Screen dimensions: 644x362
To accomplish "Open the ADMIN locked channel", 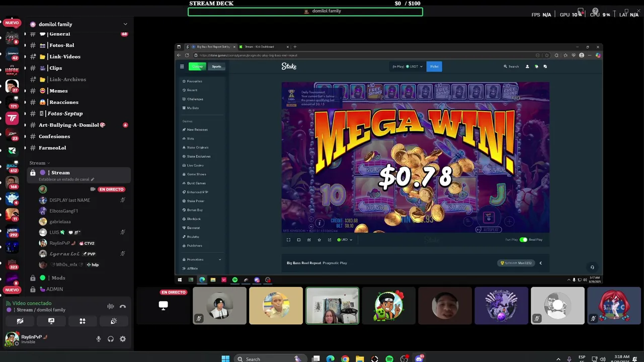I will click(78, 289).
